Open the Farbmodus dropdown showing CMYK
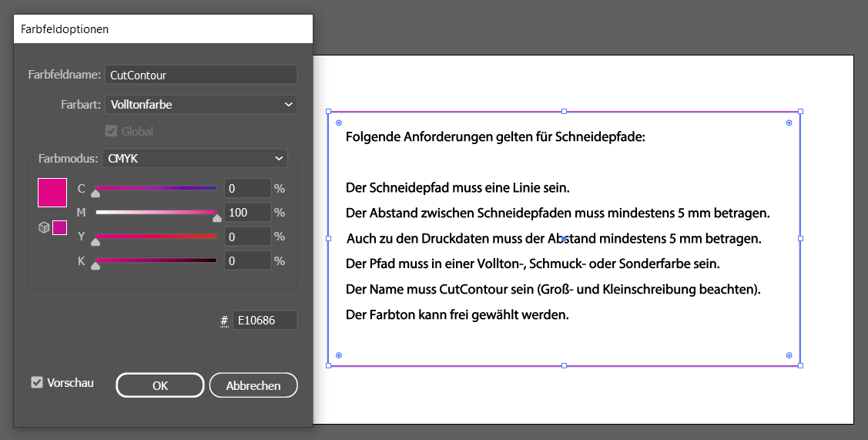 pos(194,159)
